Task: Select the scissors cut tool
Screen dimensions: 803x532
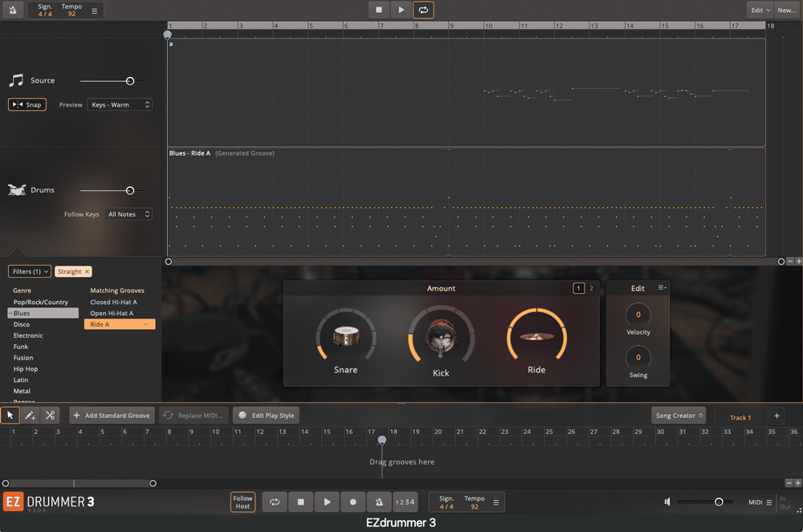Action: click(50, 416)
